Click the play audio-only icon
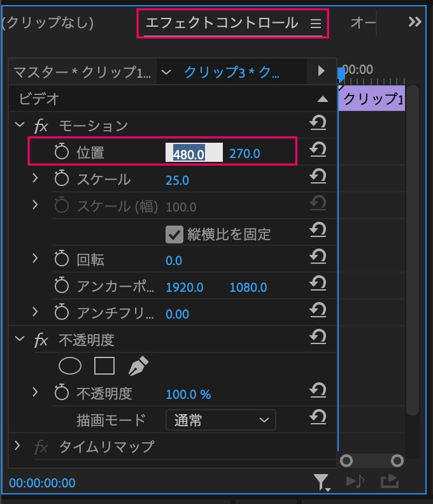This screenshot has width=433, height=504. tap(355, 482)
